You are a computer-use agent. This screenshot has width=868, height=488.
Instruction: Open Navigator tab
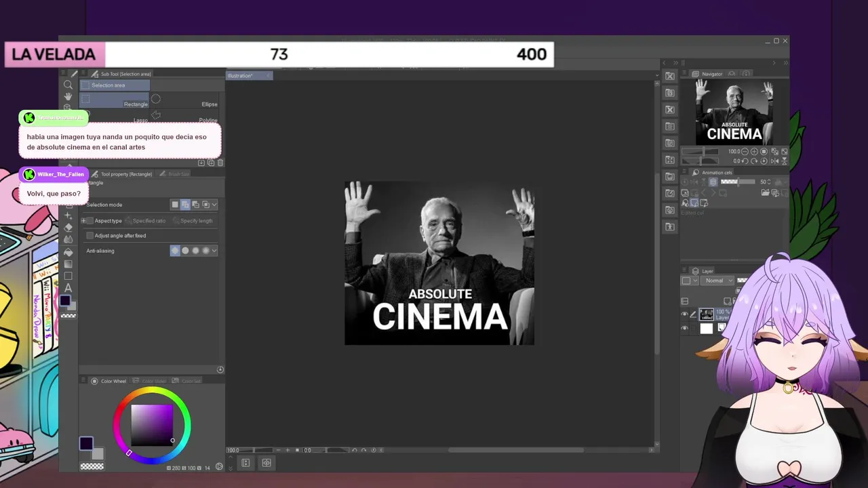[x=708, y=74]
